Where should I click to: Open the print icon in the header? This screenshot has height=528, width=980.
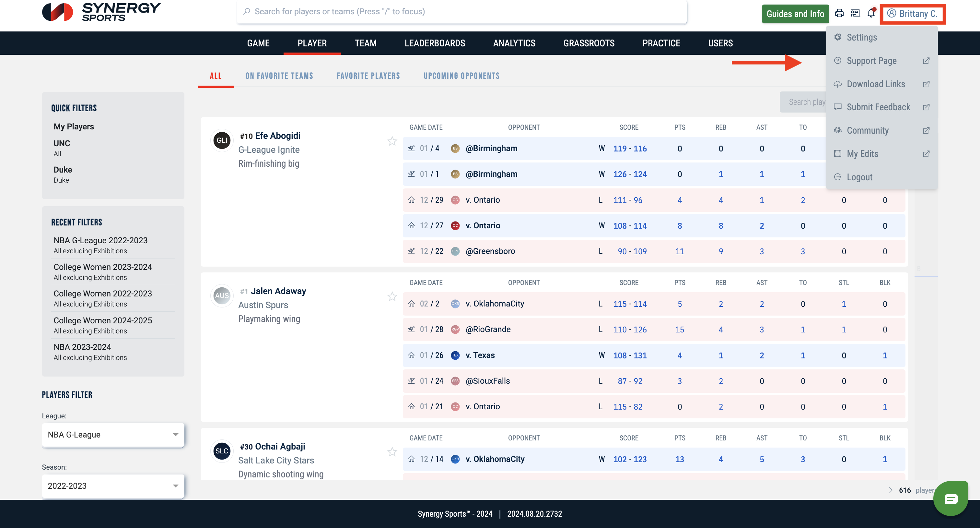click(839, 13)
